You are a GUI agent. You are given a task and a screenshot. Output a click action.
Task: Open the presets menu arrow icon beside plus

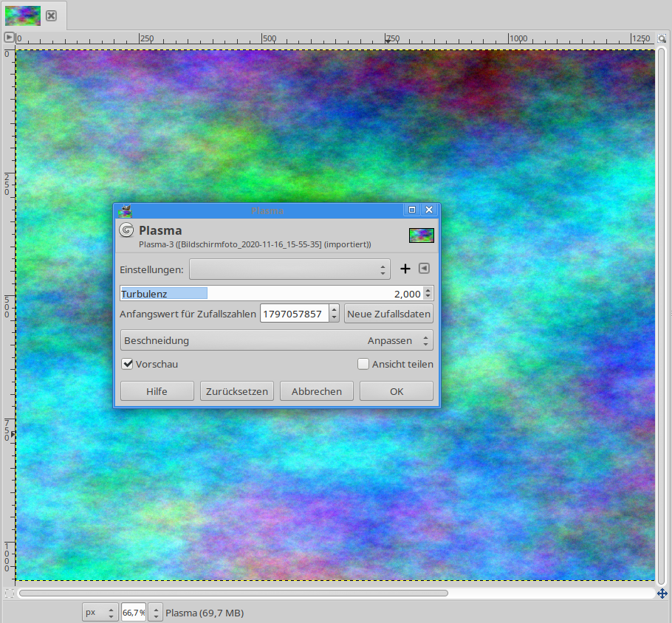tap(424, 269)
